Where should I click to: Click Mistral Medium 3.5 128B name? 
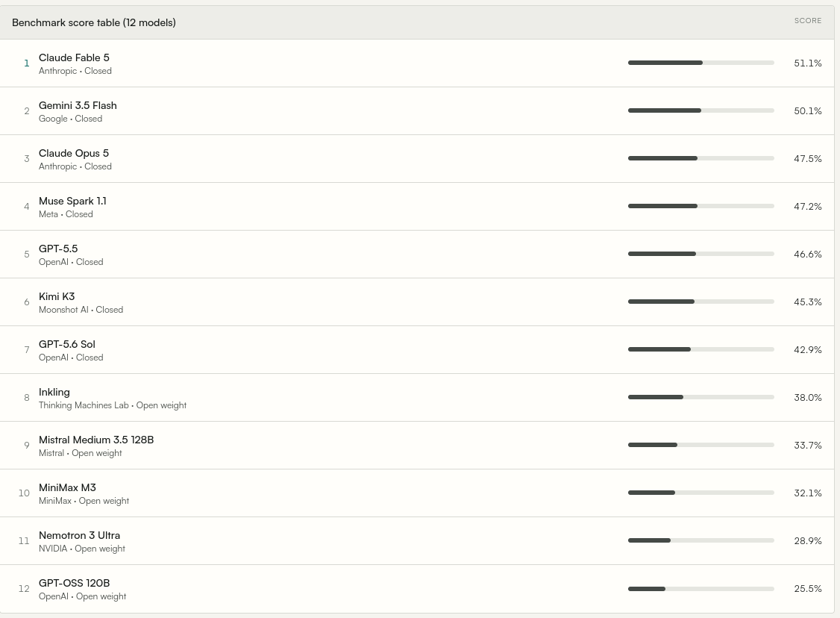click(x=96, y=440)
